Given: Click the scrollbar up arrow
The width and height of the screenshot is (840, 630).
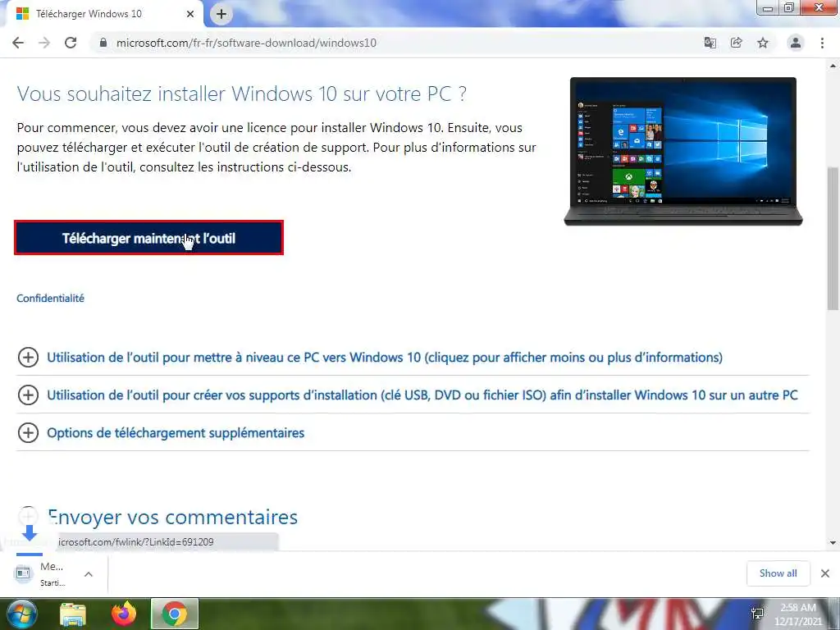Looking at the screenshot, I should (833, 66).
